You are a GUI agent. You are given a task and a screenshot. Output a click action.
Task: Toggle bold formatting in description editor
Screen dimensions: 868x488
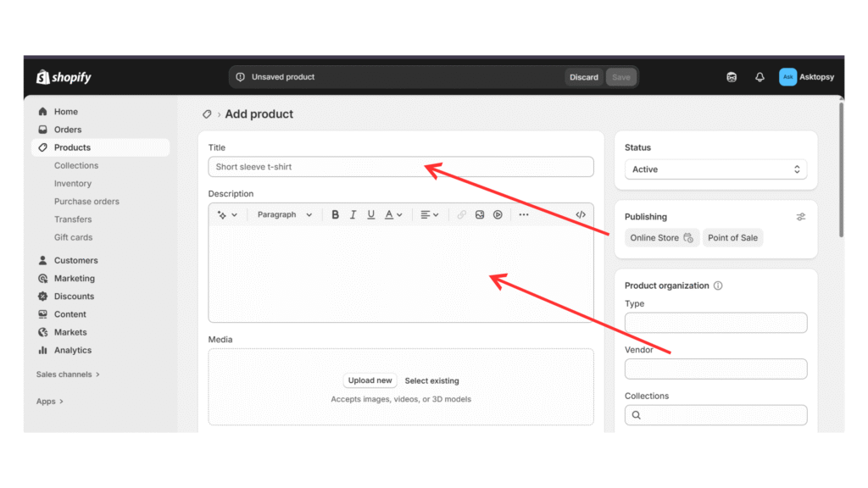coord(335,215)
